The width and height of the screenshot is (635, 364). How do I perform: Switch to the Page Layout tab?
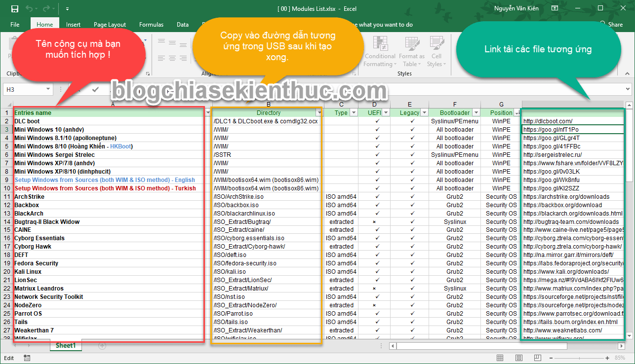pos(110,25)
